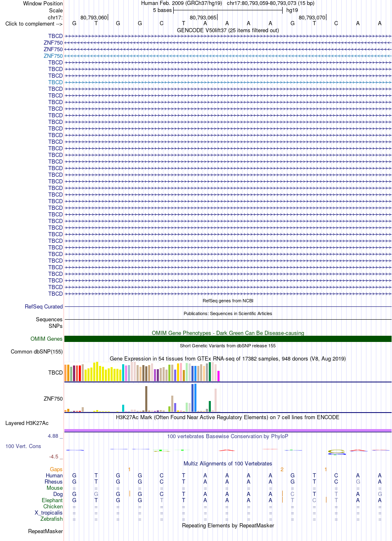This screenshot has width=392, height=541.
Task: Click the Elephant alignment row label
Action: [x=52, y=500]
